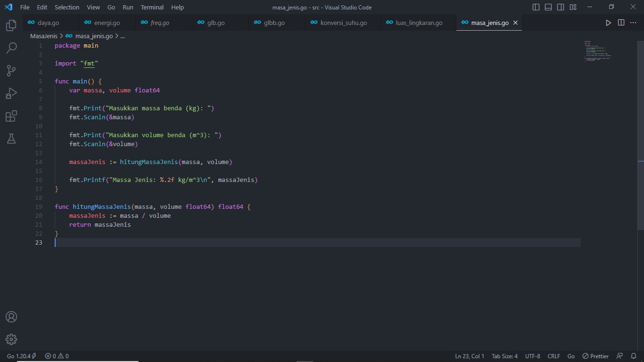Click the "package main" line
644x362 pixels.
coord(76,46)
